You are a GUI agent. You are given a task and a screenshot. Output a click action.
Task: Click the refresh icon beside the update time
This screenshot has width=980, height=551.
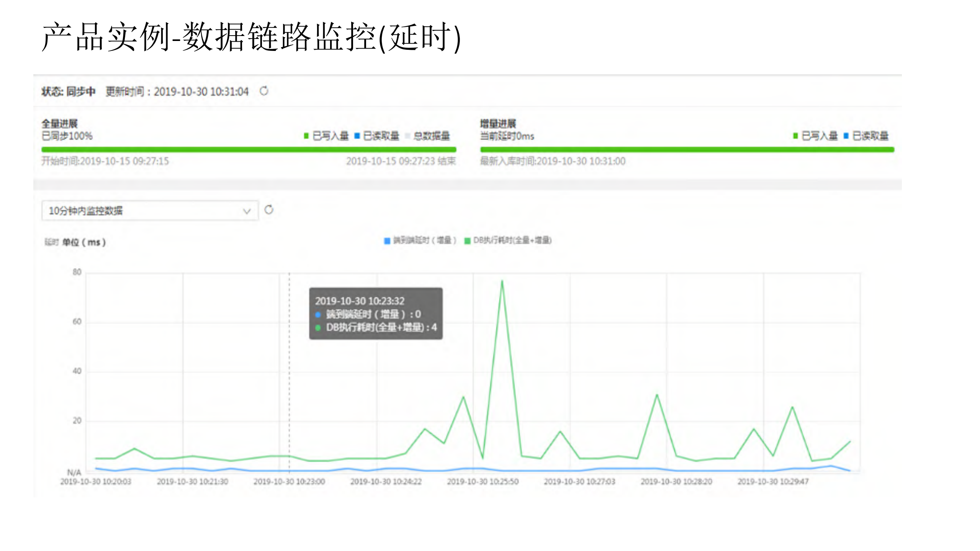coord(264,92)
